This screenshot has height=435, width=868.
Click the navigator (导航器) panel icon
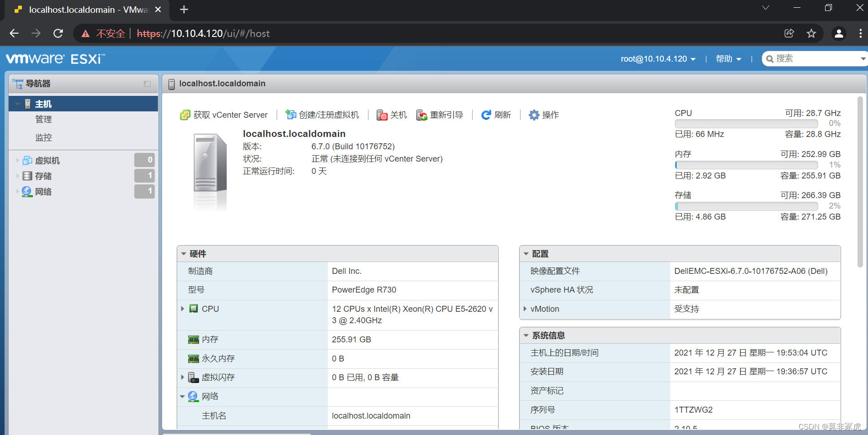[x=18, y=84]
